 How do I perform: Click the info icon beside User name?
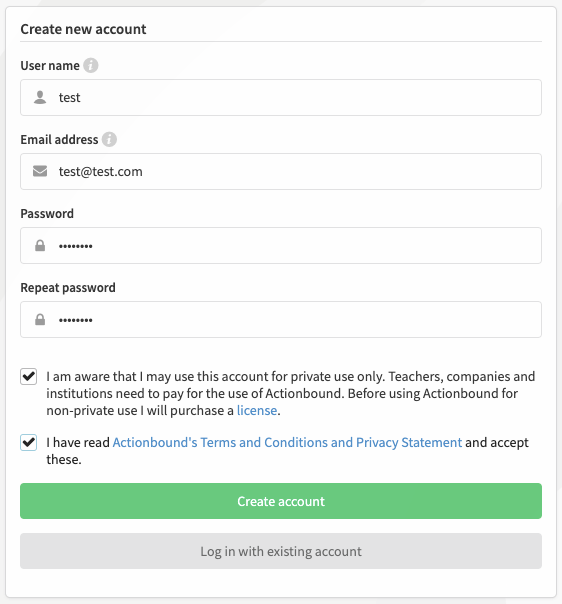click(x=91, y=65)
